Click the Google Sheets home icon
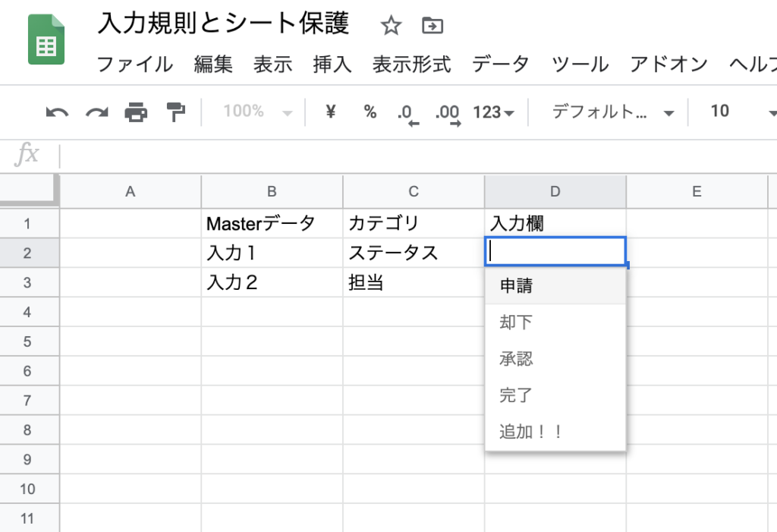This screenshot has height=532, width=777. 46,39
